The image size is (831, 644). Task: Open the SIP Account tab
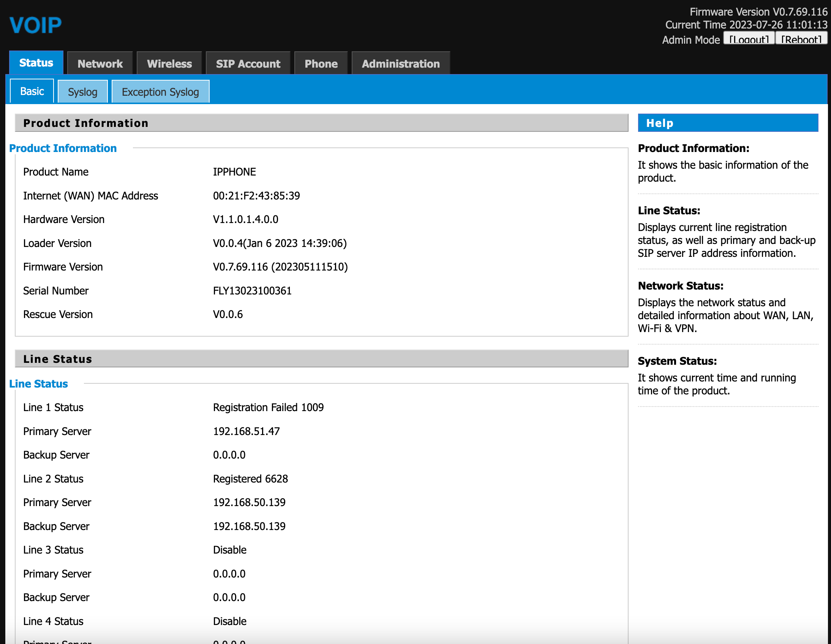[x=248, y=63]
